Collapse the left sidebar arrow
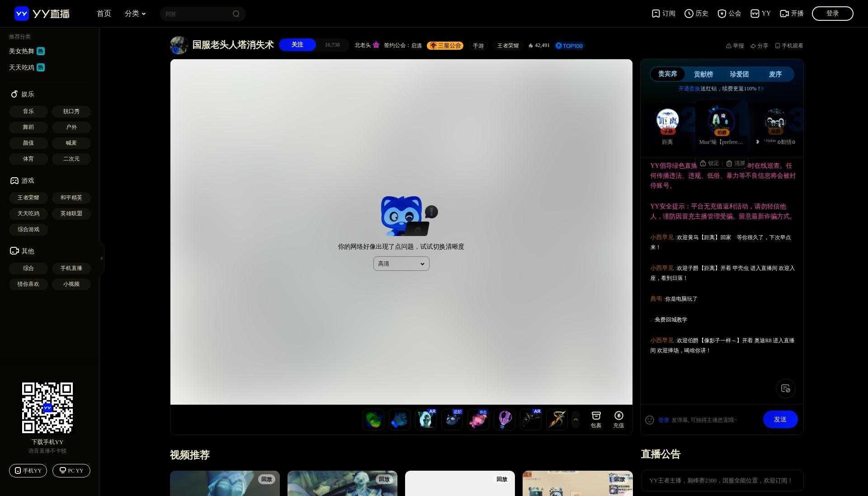 (x=102, y=258)
